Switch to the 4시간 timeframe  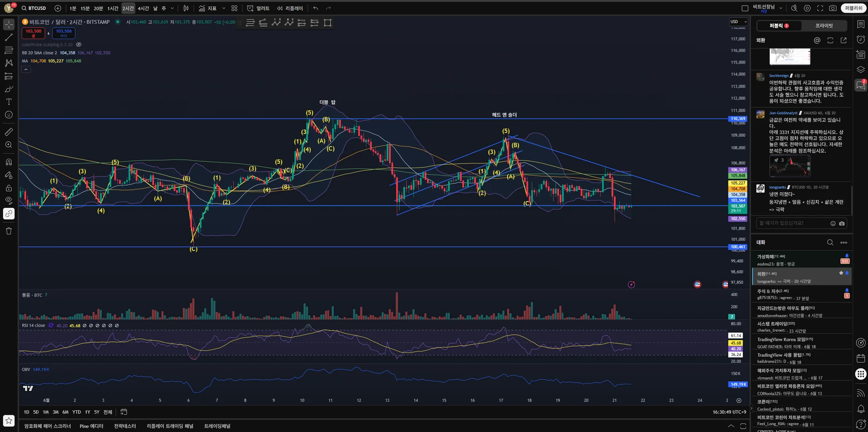point(143,8)
